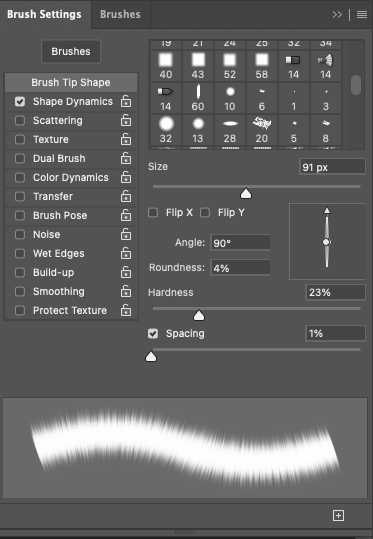Create a new brush with plus icon
The height and width of the screenshot is (539, 373).
(338, 515)
